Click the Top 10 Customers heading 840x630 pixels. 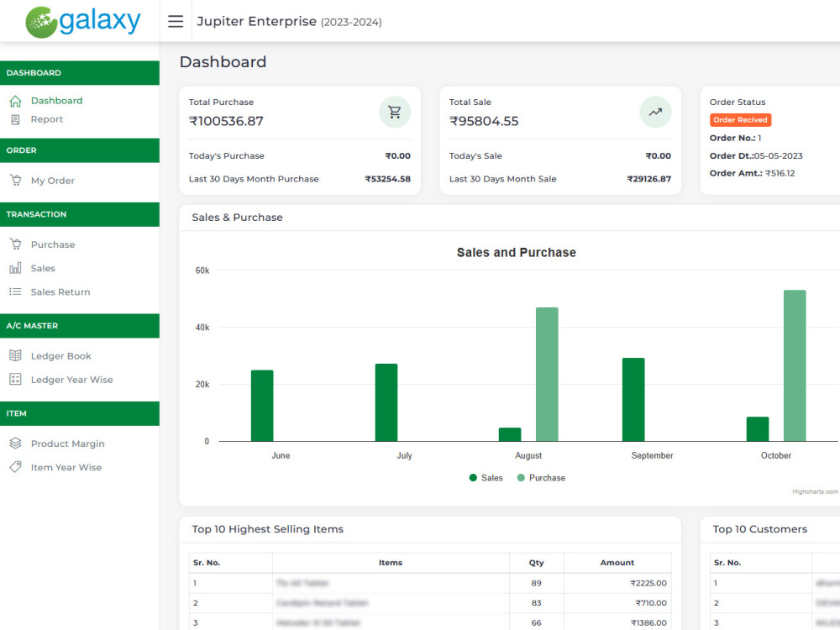(x=759, y=529)
